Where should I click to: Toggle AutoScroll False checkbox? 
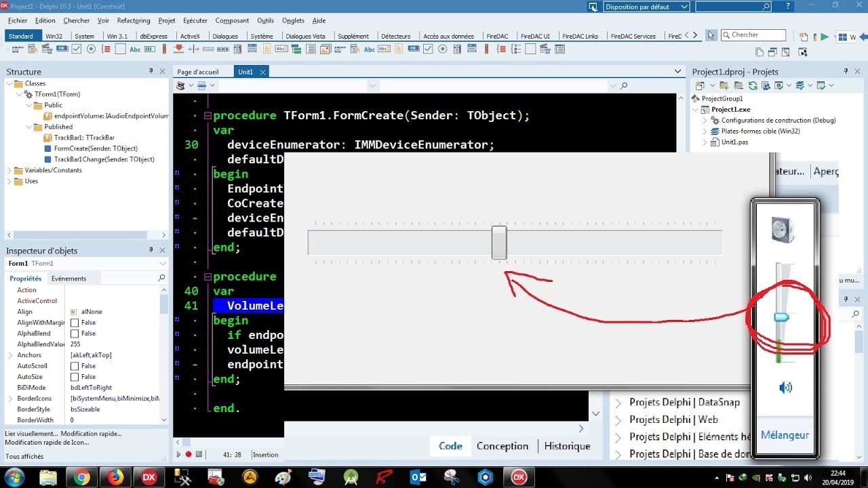point(75,366)
